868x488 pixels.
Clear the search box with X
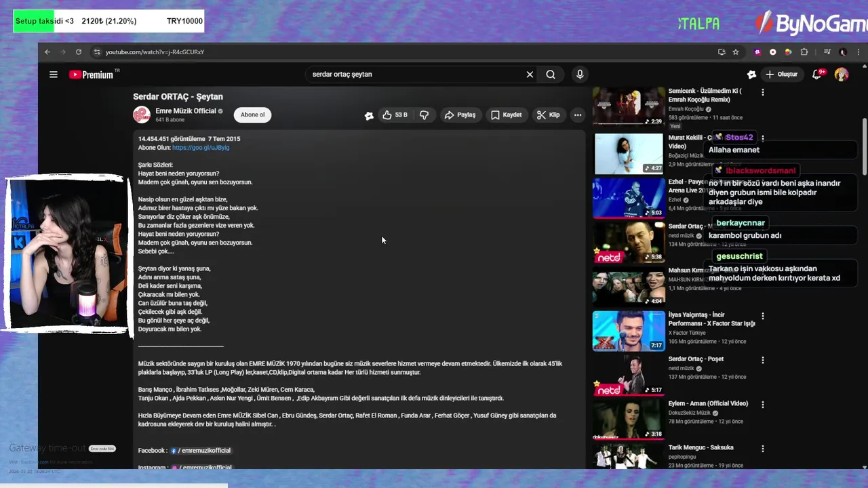coord(530,75)
